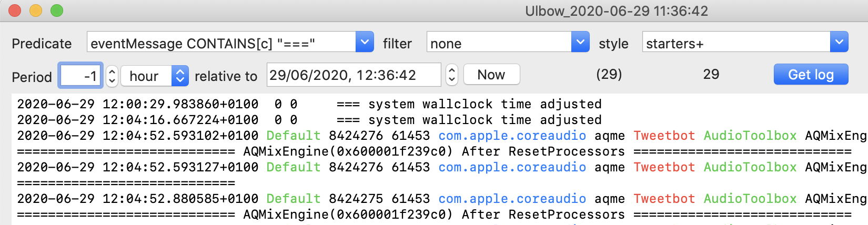Select the 12:00:29 wallclock adjusted log line
The width and height of the screenshot is (868, 225).
point(309,104)
